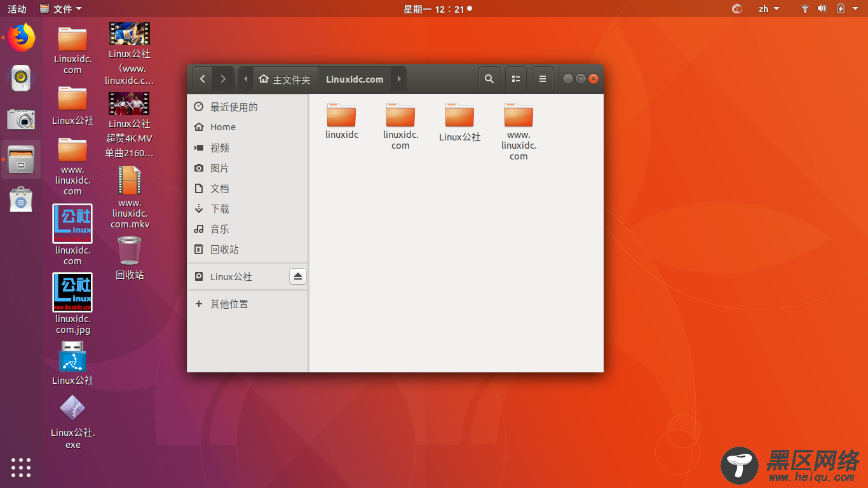Show applications grid in the dock
This screenshot has height=488, width=868.
pyautogui.click(x=21, y=467)
